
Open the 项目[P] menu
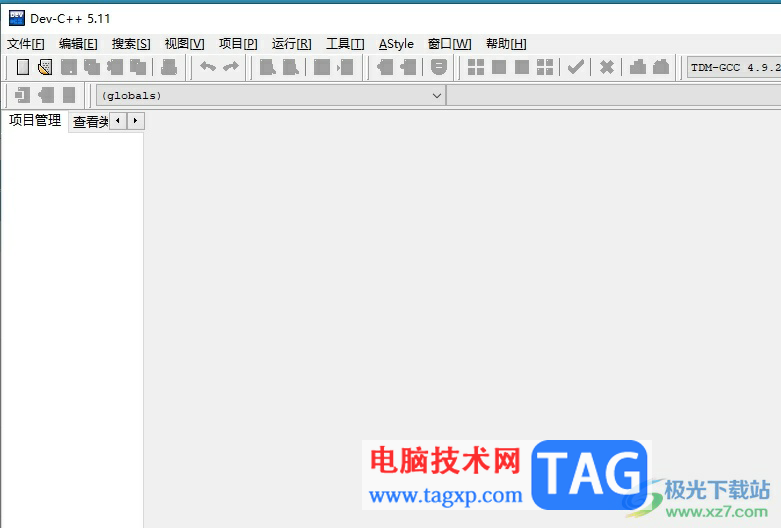tap(238, 44)
